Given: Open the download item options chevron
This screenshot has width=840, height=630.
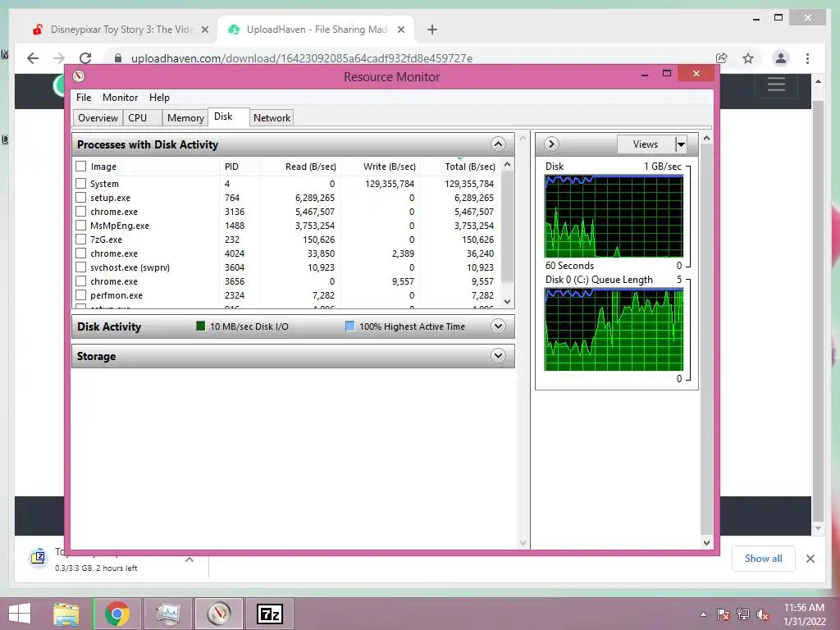Looking at the screenshot, I should coord(189,559).
